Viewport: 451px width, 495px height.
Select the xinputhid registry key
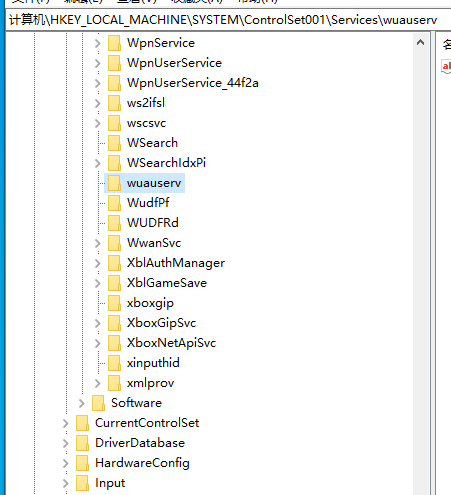coord(153,363)
